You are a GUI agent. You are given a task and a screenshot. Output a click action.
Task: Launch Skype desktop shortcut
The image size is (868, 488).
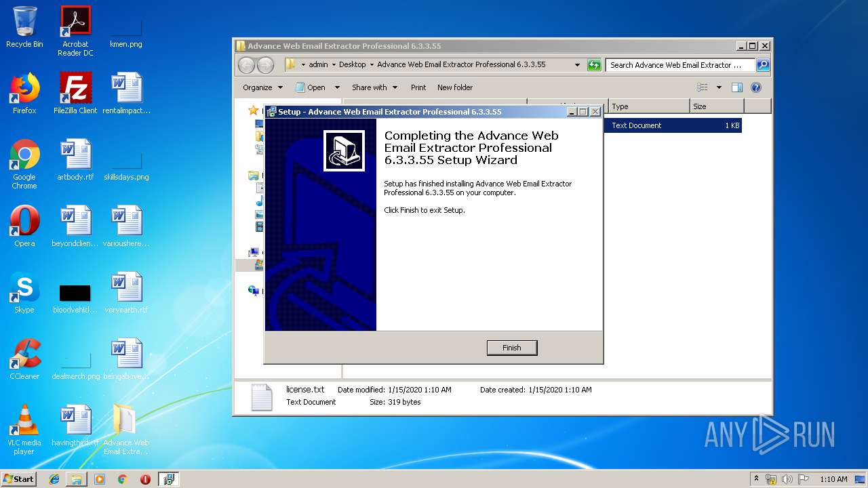24,293
